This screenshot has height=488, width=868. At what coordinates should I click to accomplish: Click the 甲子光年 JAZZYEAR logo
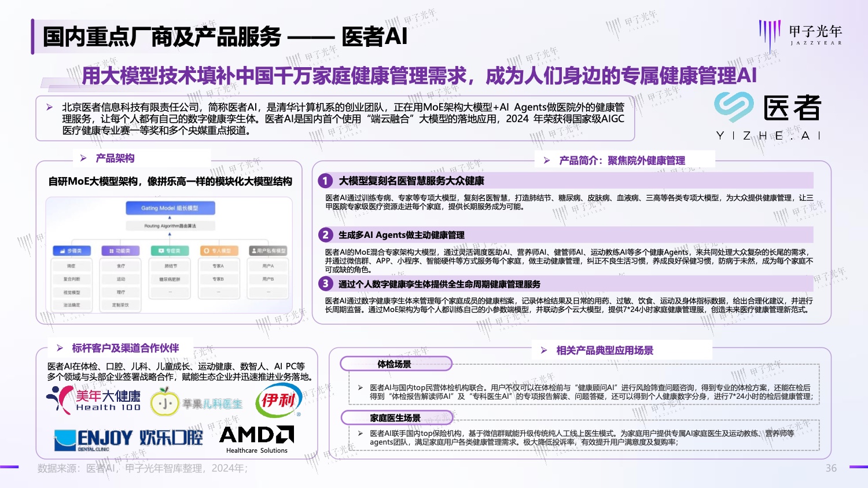(x=800, y=34)
